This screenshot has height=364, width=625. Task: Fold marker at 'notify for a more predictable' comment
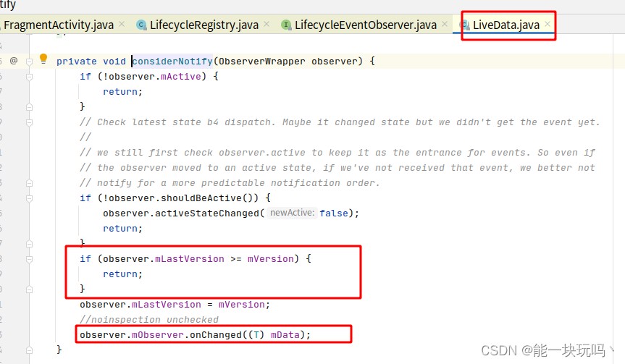(29, 183)
